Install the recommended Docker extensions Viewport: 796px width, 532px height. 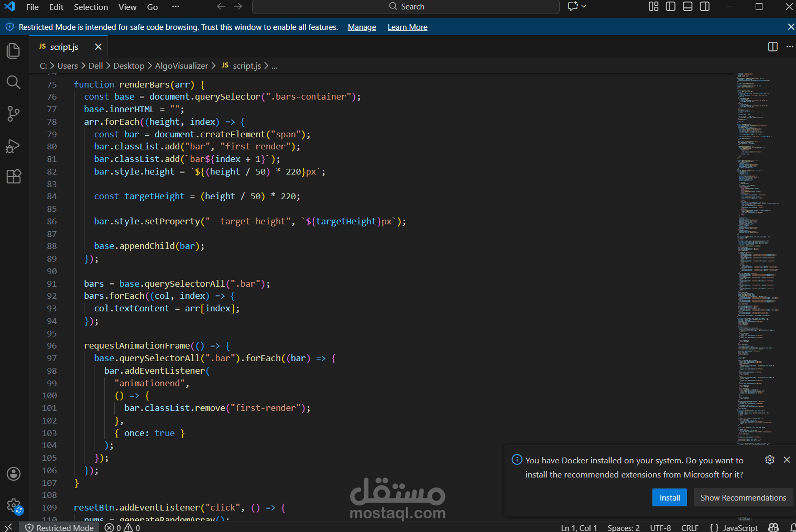(x=670, y=497)
